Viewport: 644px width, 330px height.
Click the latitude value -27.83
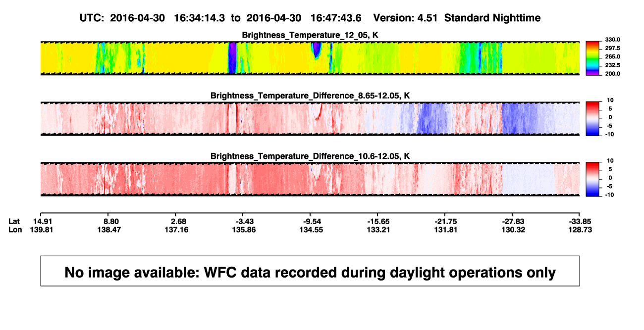[513, 221]
